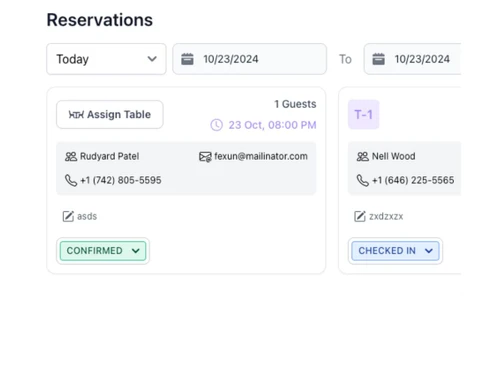500x375 pixels.
Task: Click phone icon beside +1 (742) 805-5595
Action: pos(71,180)
